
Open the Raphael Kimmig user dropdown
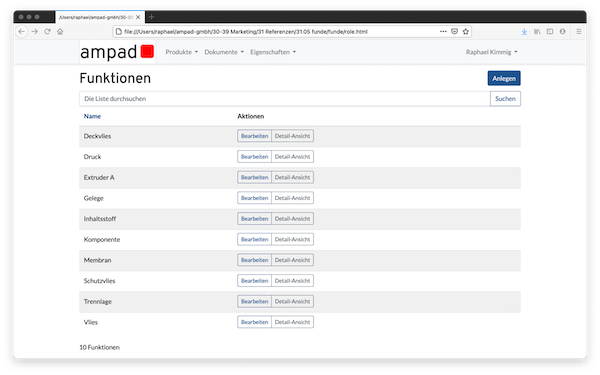pyautogui.click(x=492, y=52)
